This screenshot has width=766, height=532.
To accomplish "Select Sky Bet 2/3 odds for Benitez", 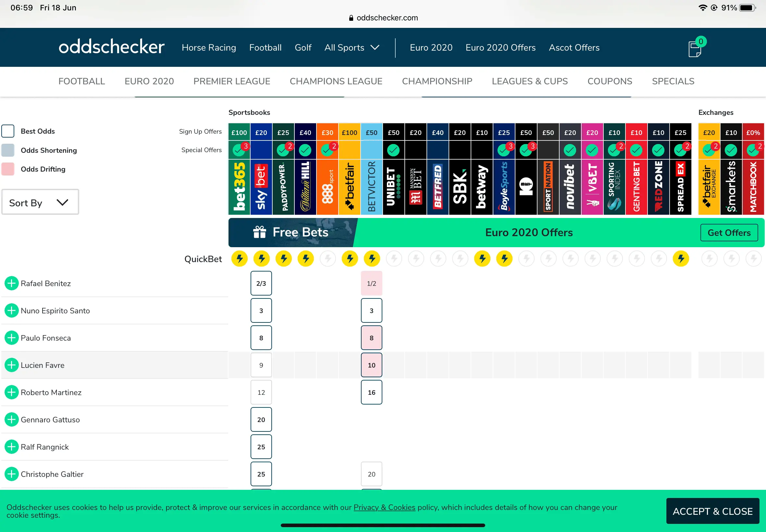I will (261, 283).
